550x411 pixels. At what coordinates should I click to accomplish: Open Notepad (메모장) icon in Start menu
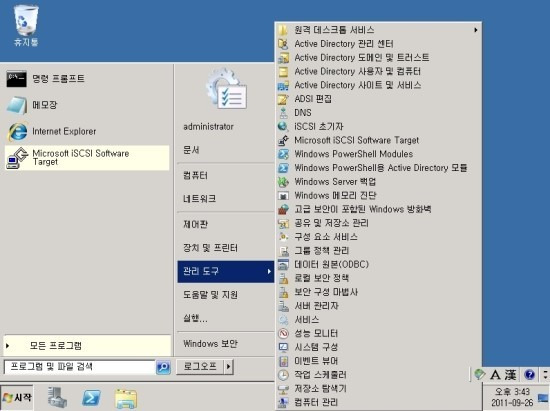point(16,105)
